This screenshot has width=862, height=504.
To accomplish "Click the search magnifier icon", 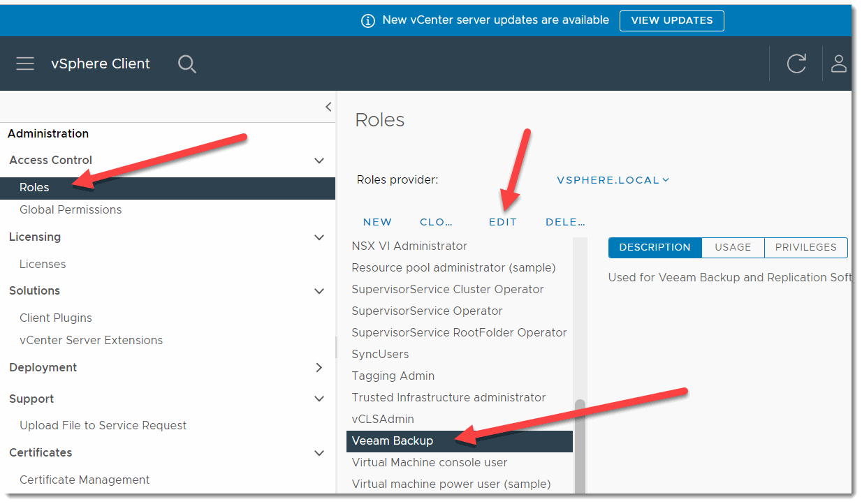I will coord(187,64).
